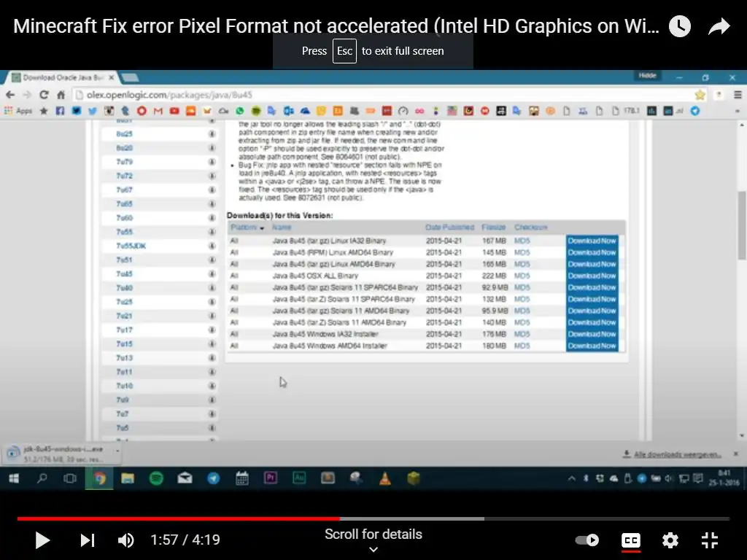The image size is (747, 560).
Task: Open the jdk-8u45-windows exe download item
Action: tap(57, 454)
